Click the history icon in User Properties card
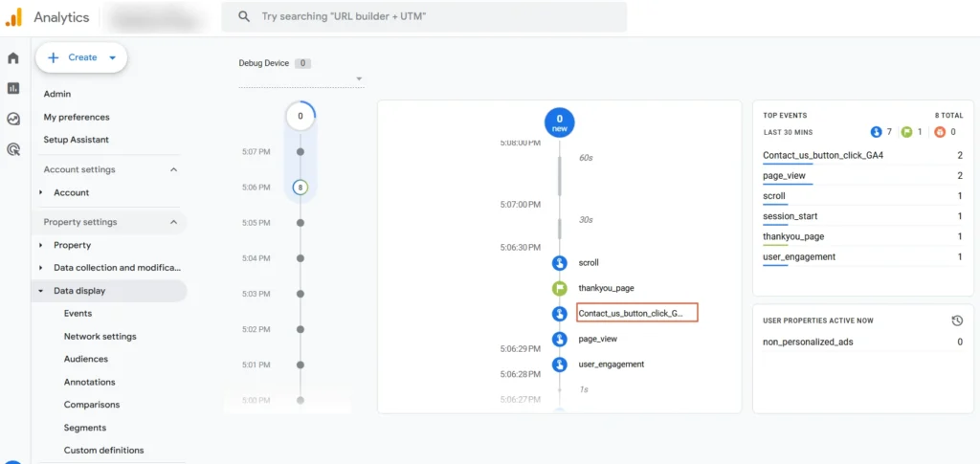Viewport: 980px width, 464px height. click(x=957, y=320)
